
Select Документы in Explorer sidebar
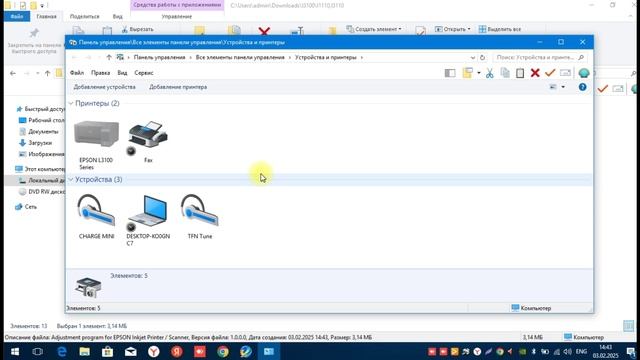(x=39, y=132)
